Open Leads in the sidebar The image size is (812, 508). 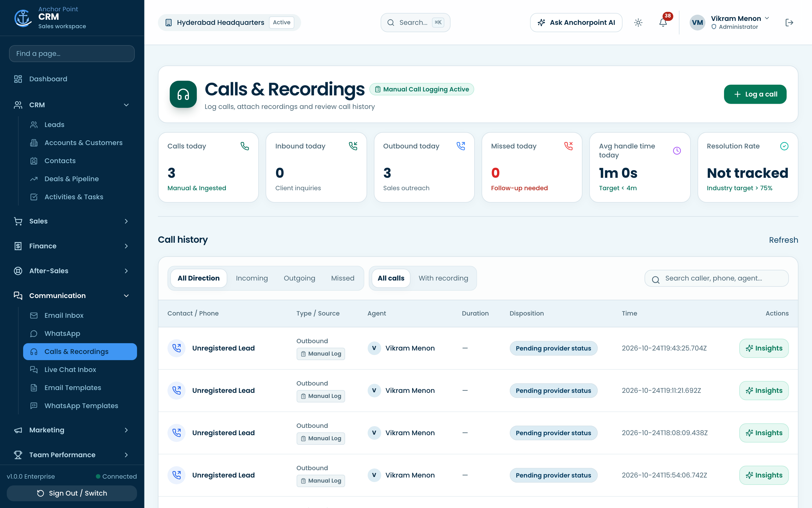(80, 125)
